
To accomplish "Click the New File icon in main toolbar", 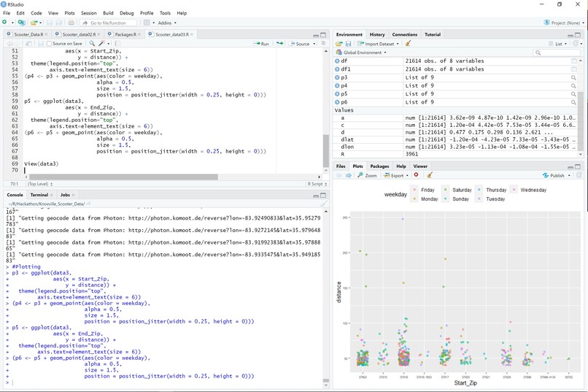I will tap(4, 23).
